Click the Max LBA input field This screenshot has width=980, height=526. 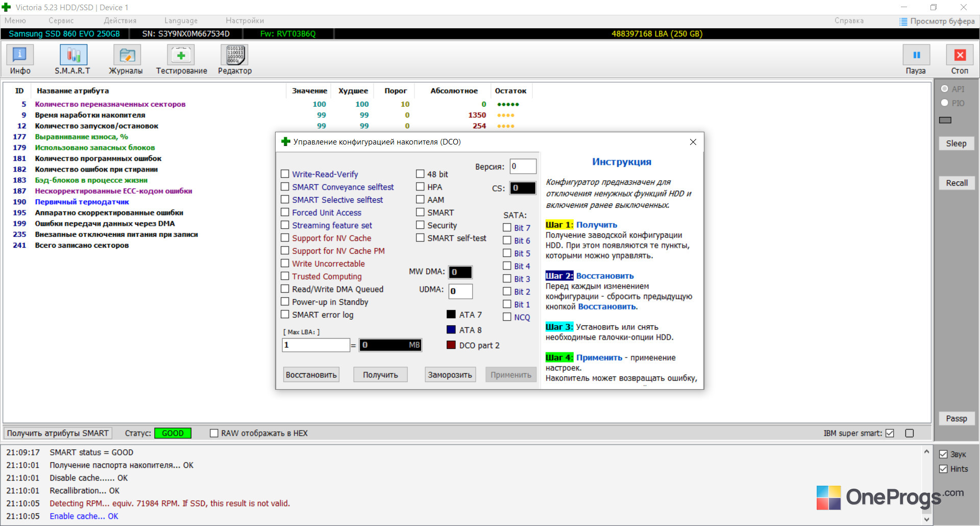[316, 345]
